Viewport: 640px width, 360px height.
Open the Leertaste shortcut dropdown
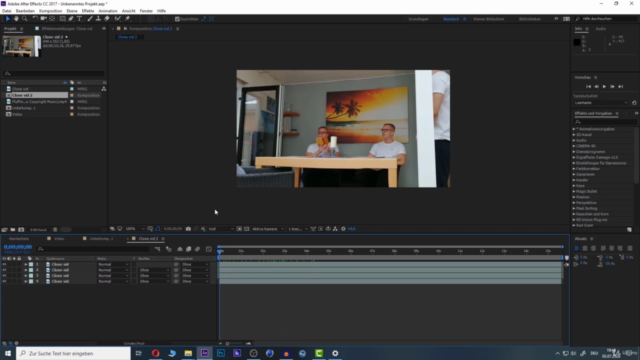pos(601,103)
